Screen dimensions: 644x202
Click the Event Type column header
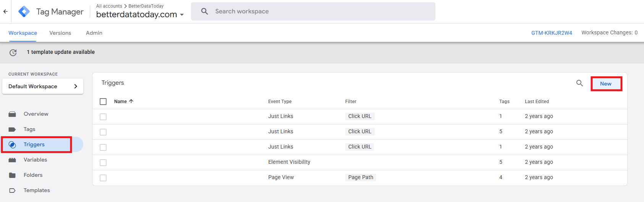click(280, 102)
